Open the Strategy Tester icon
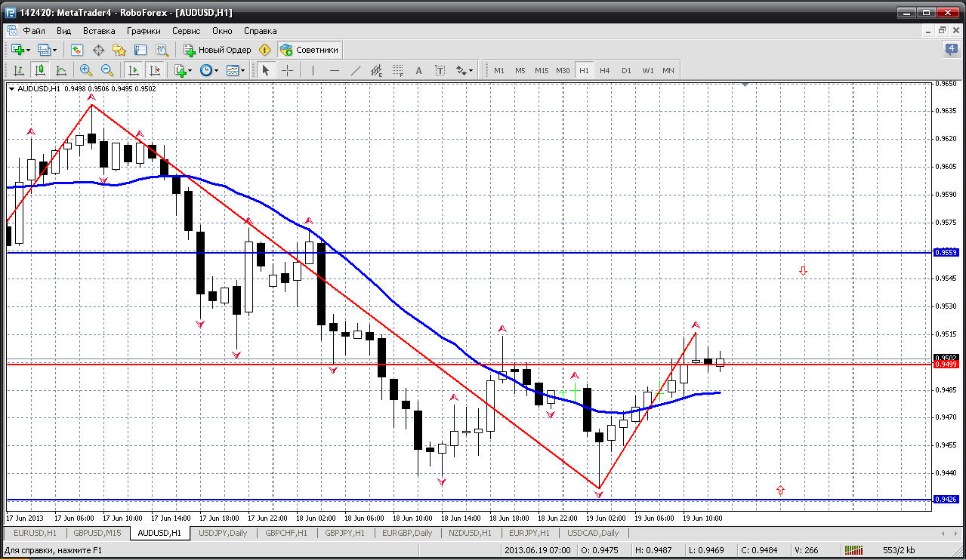966x560 pixels. (x=162, y=50)
